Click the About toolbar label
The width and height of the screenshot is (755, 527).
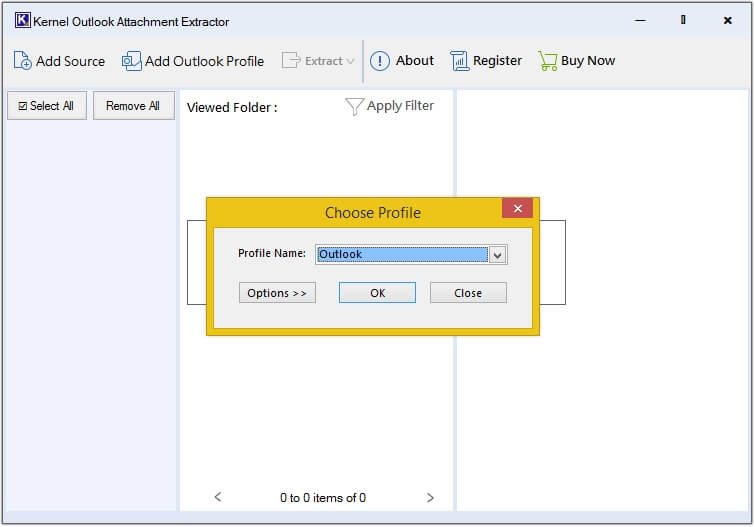[415, 61]
